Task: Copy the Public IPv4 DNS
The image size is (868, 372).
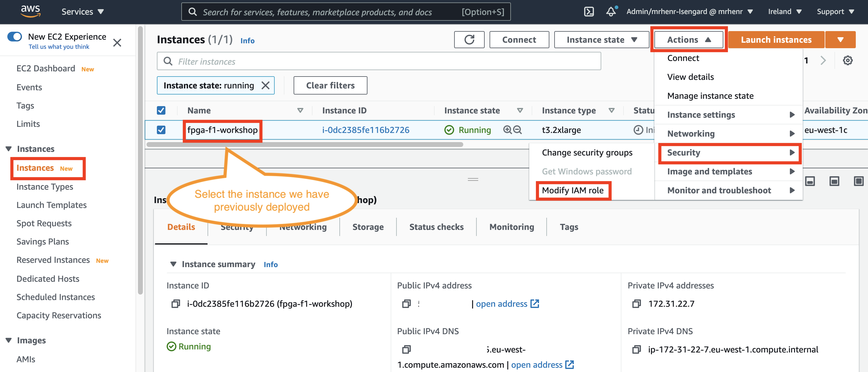Action: click(x=406, y=349)
